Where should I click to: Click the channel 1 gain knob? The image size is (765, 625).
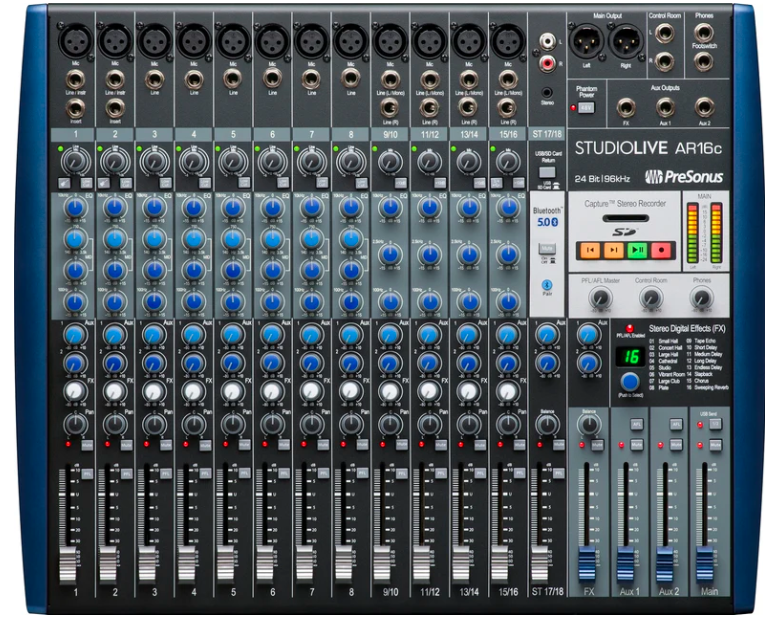74,161
